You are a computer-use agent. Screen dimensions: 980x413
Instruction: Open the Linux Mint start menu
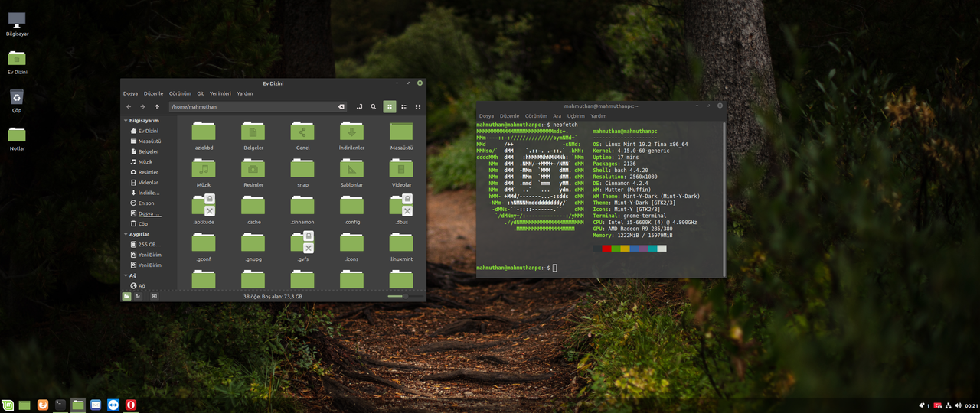point(8,405)
